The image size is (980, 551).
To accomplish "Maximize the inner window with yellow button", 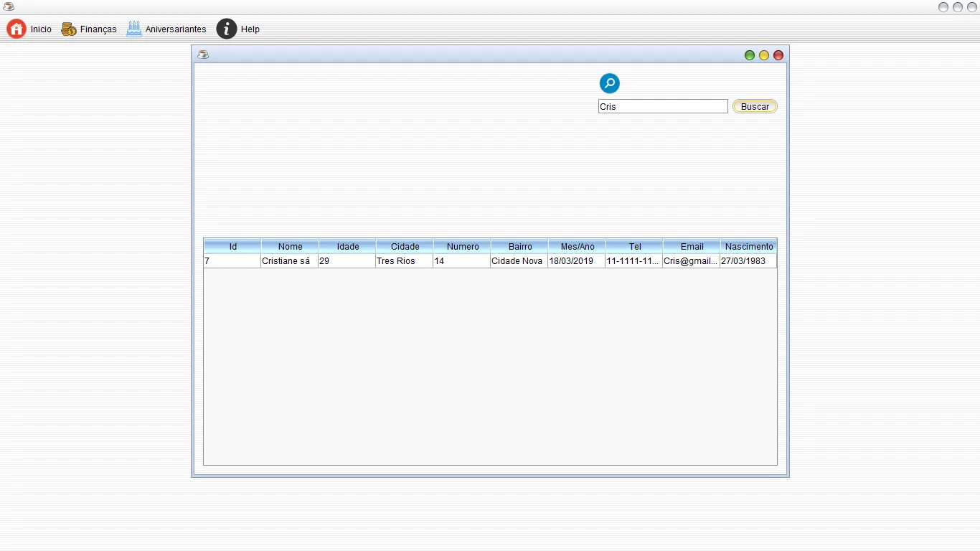I will point(764,55).
